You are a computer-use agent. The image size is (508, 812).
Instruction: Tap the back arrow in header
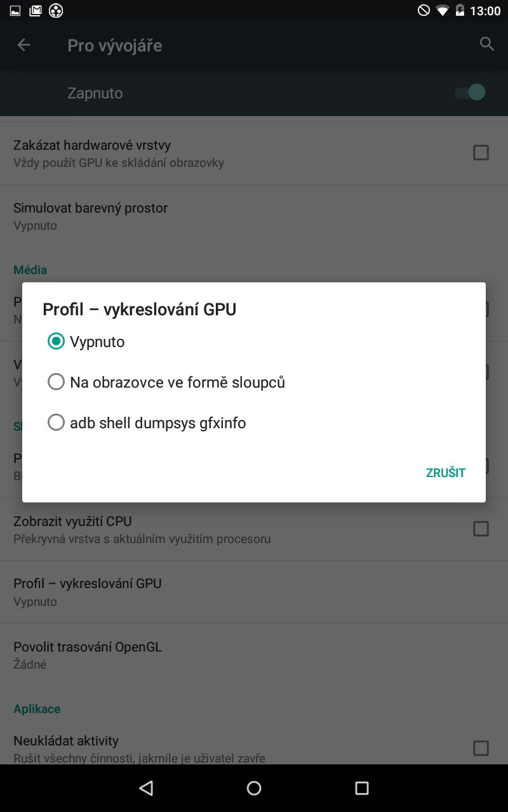23,45
